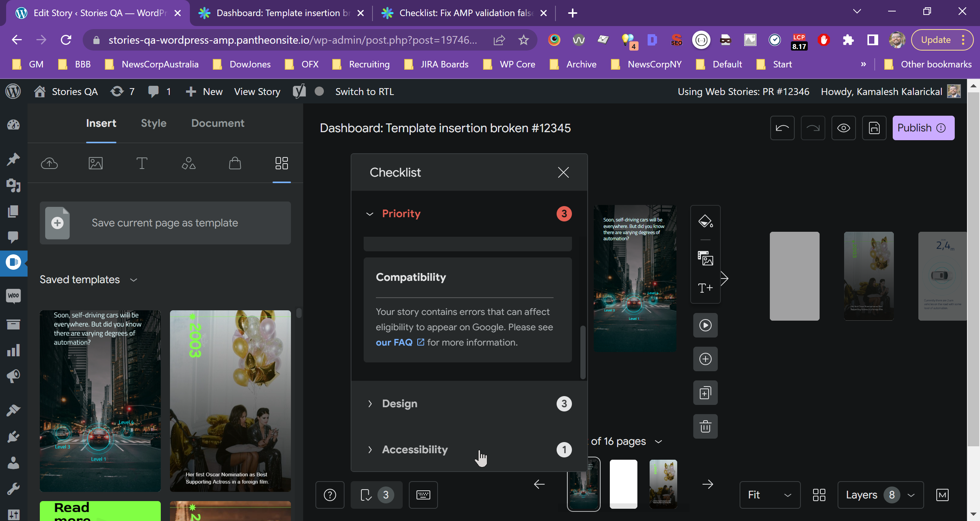Switch to the Dashboard: Template insertion browser tab
Image resolution: width=980 pixels, height=521 pixels.
[x=281, y=13]
